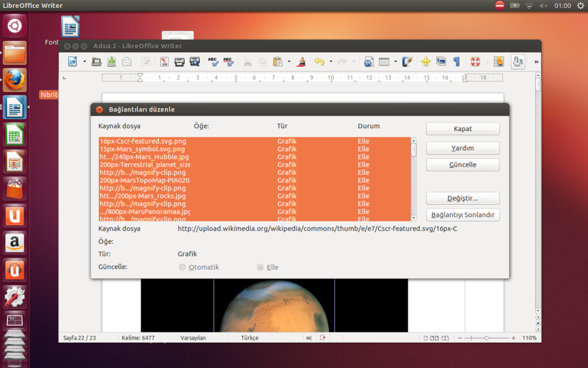Screen dimensions: 588x368
Task: Click the Kaynak dosya column header
Action: (119, 126)
